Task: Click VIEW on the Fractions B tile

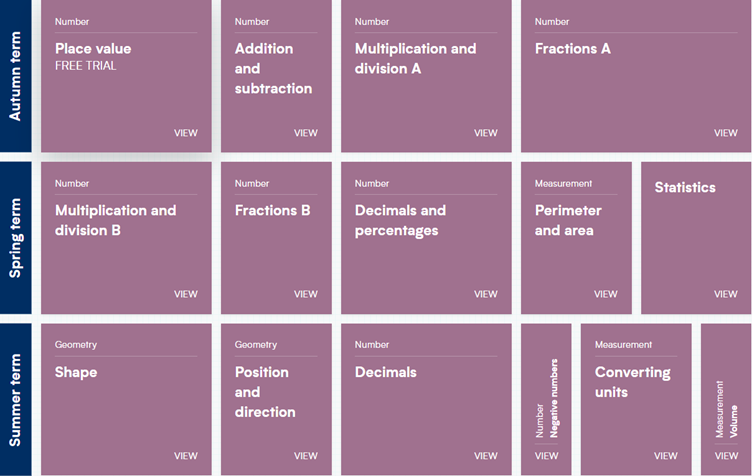Action: click(x=306, y=294)
